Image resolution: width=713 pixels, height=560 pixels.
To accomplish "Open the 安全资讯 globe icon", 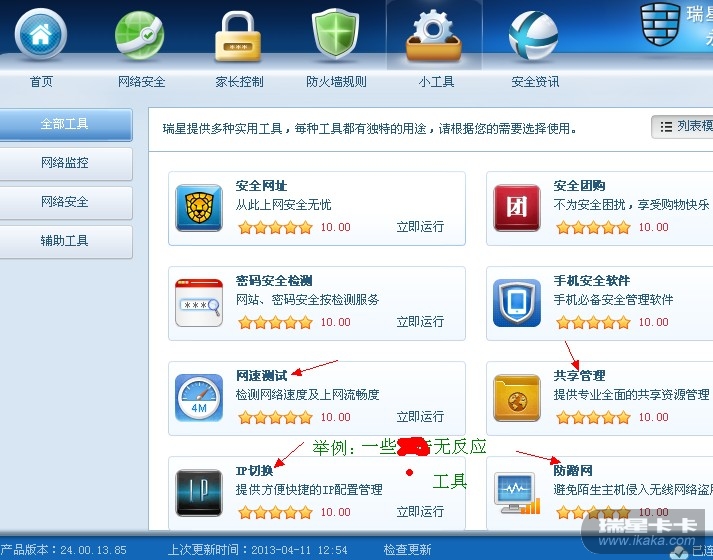I will (x=533, y=35).
